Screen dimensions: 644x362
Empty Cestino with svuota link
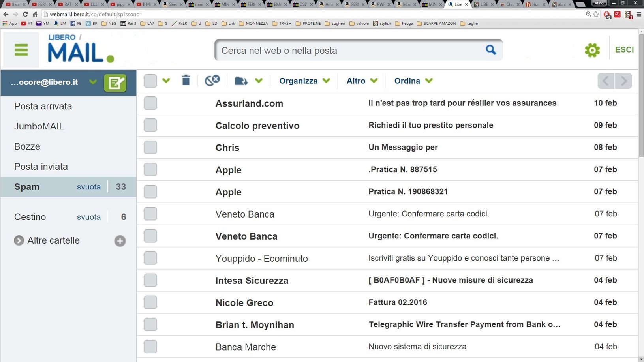(x=89, y=217)
